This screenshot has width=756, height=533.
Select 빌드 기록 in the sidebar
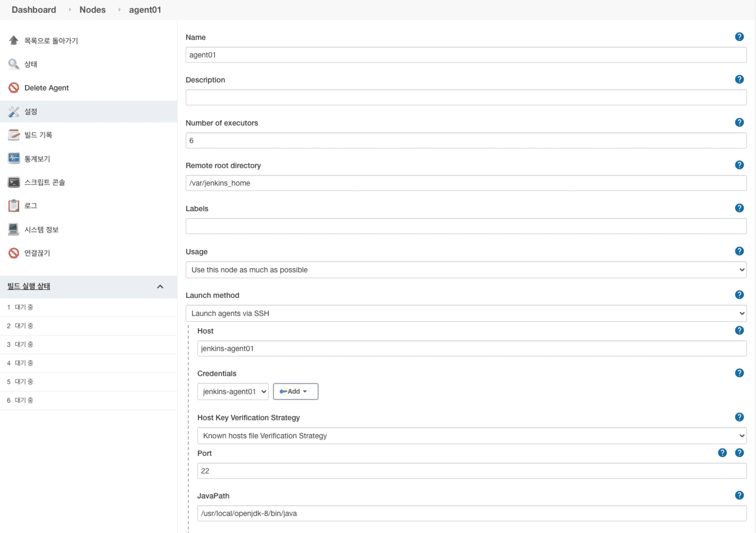click(x=38, y=135)
